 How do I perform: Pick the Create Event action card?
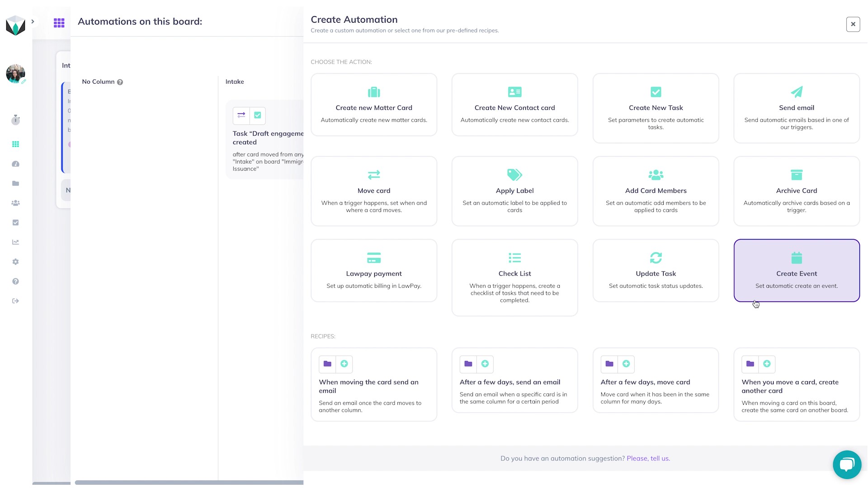tap(796, 270)
